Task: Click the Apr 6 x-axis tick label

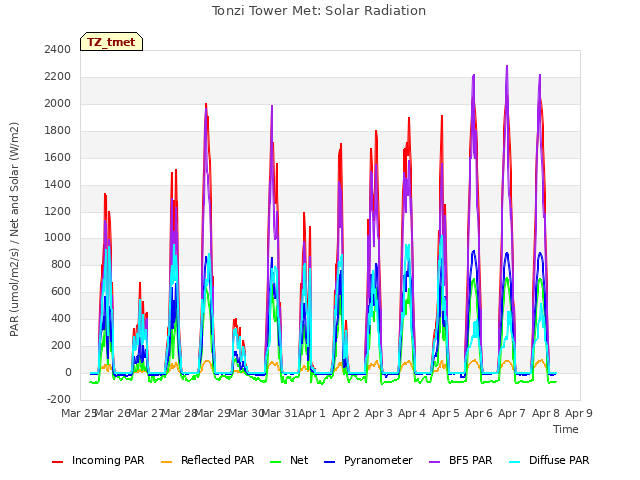Action: click(x=479, y=413)
